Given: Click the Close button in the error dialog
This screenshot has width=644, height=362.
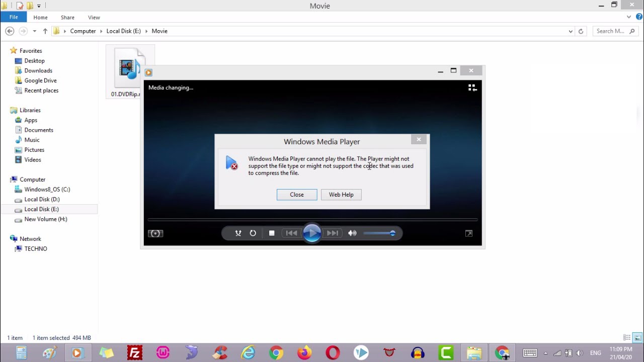Looking at the screenshot, I should (297, 195).
